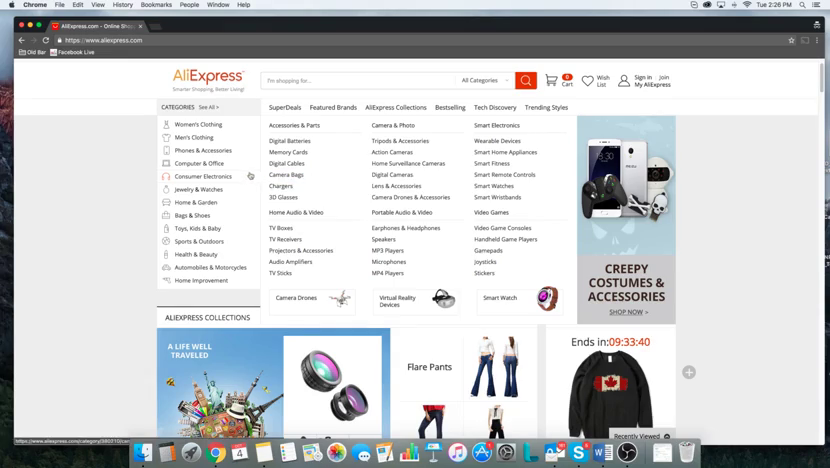Click the Automobiles & Motorcycles car icon
Screen dimensions: 830x468
click(x=166, y=267)
